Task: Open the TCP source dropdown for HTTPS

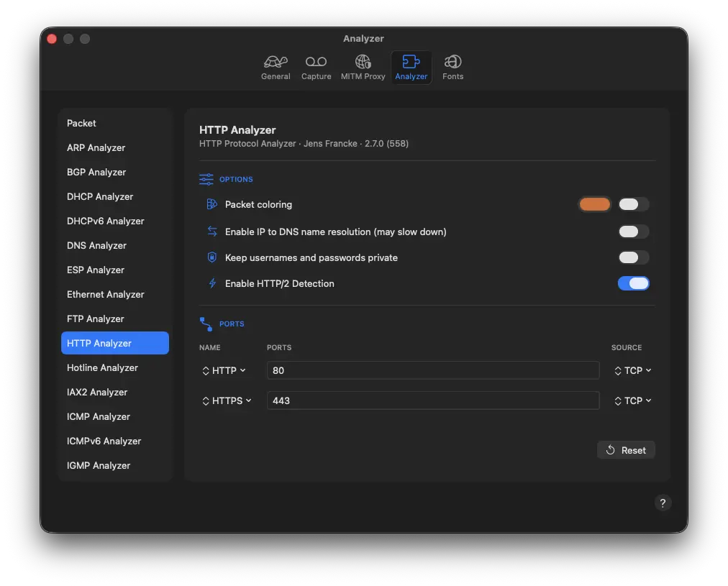Action: [633, 401]
